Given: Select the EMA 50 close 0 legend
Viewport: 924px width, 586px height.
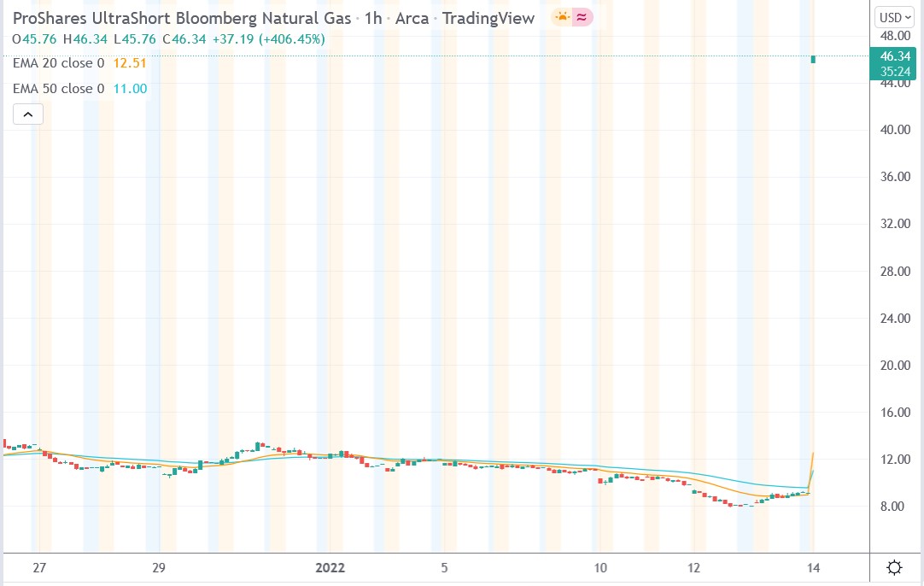Looking at the screenshot, I should tap(58, 89).
